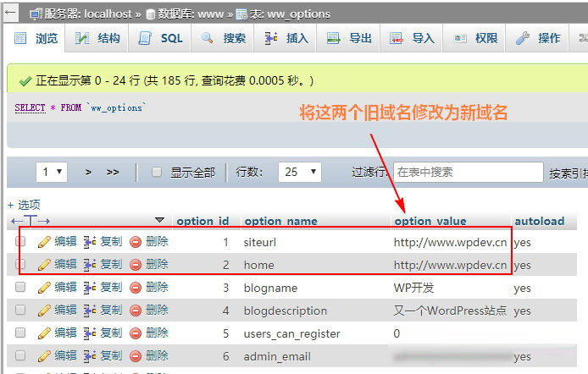The image size is (588, 374).
Task: Sort by option_value column
Action: click(x=430, y=221)
